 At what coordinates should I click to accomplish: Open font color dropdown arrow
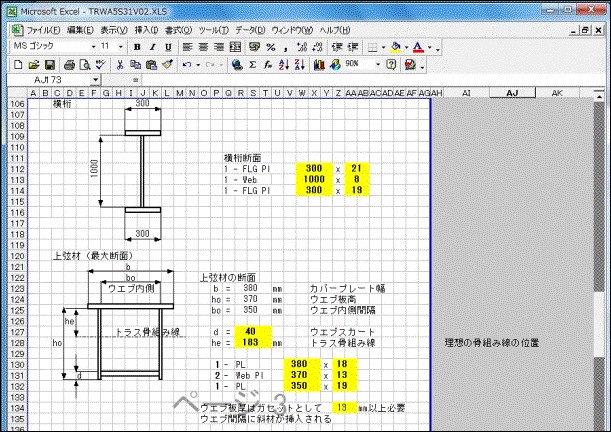[x=430, y=48]
